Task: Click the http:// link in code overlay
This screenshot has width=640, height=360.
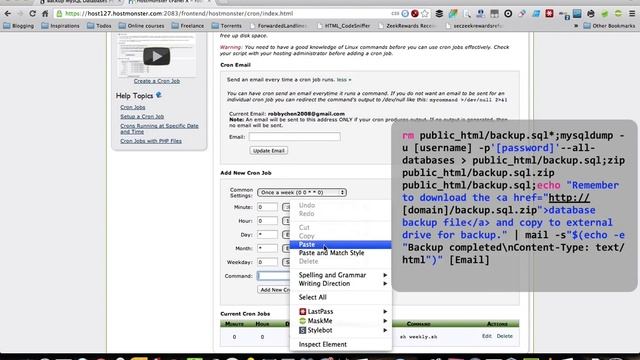Action: [569, 198]
